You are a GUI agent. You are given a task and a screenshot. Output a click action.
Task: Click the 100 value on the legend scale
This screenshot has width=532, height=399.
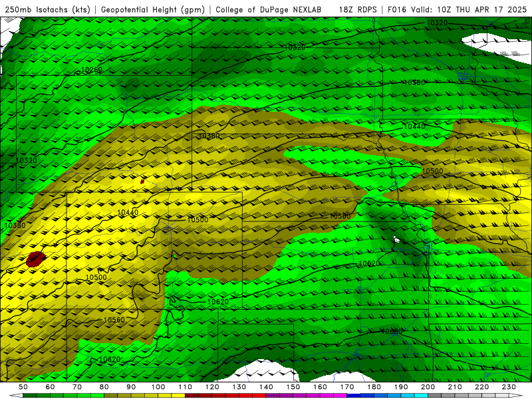point(158,387)
